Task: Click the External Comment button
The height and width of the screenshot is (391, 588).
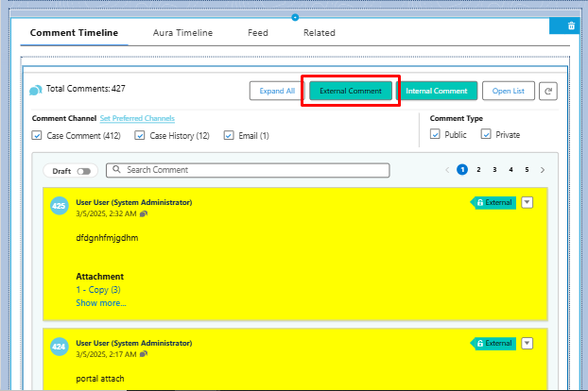Action: [350, 91]
